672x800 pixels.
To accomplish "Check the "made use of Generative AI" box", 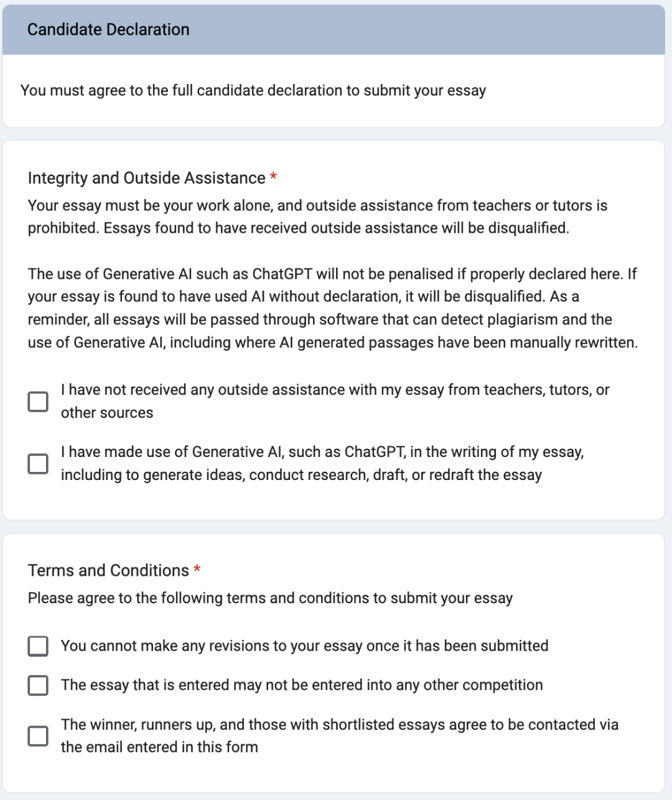I will click(38, 464).
